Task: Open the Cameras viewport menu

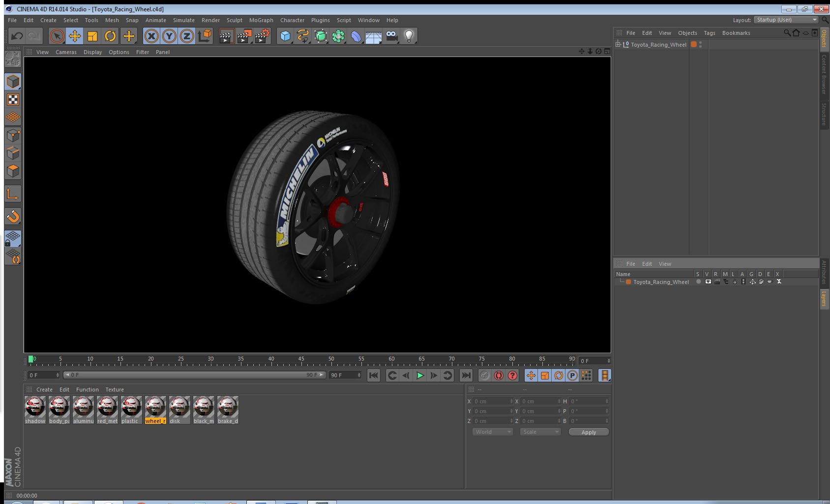Action: (x=66, y=52)
